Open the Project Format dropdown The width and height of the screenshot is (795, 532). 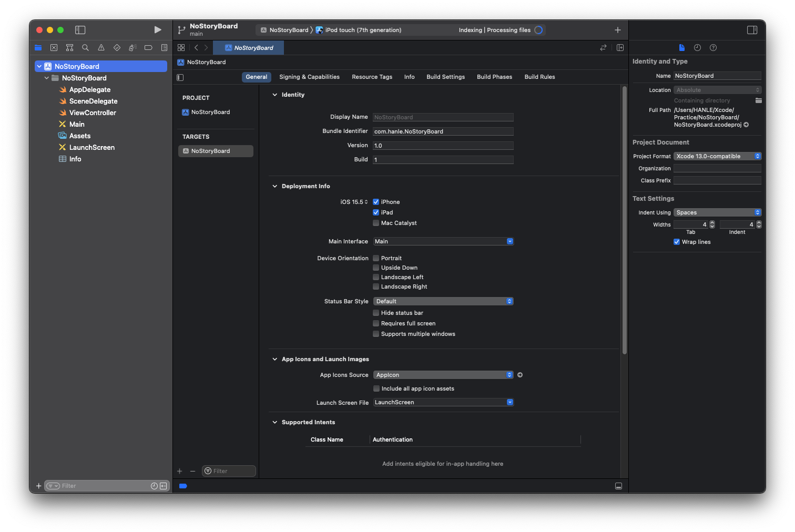(717, 156)
